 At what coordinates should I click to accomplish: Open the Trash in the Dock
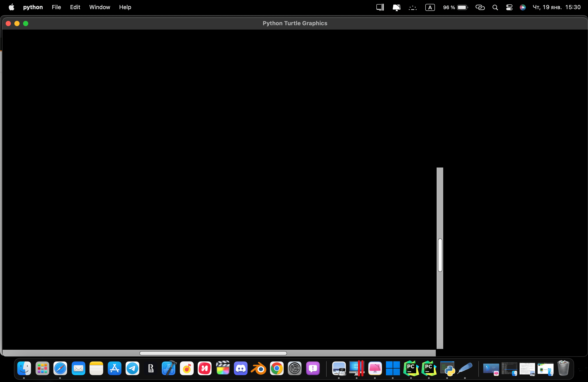[x=563, y=368]
